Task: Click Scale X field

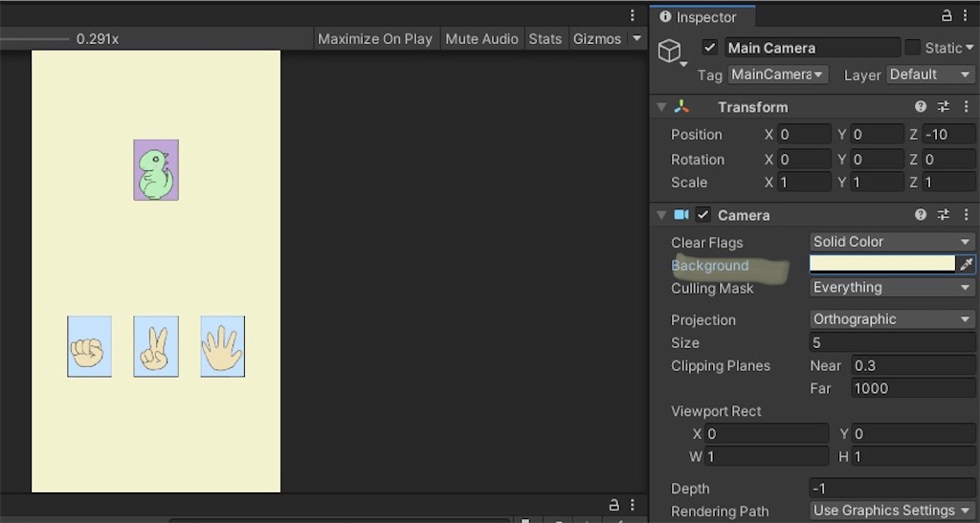Action: pos(804,183)
